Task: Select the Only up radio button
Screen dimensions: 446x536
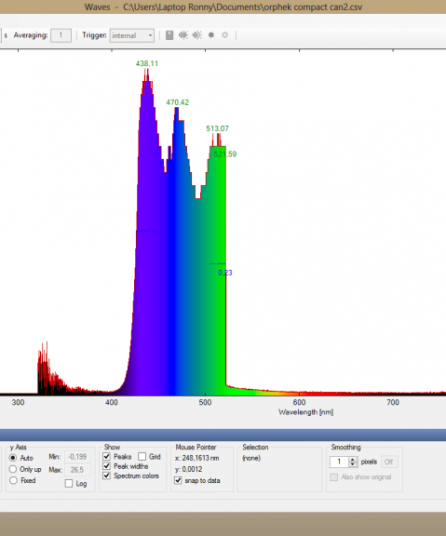Action: [x=13, y=469]
